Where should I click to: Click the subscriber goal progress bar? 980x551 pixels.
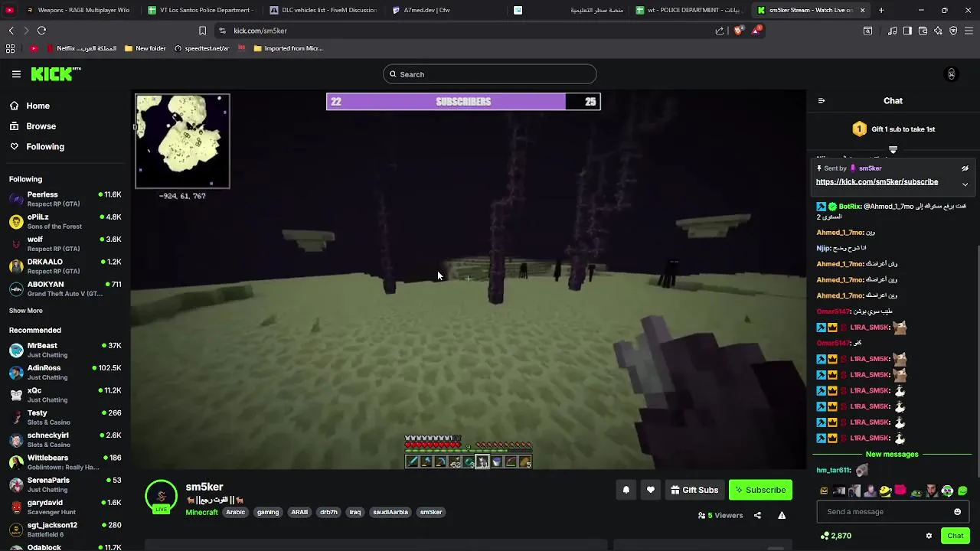tap(463, 102)
